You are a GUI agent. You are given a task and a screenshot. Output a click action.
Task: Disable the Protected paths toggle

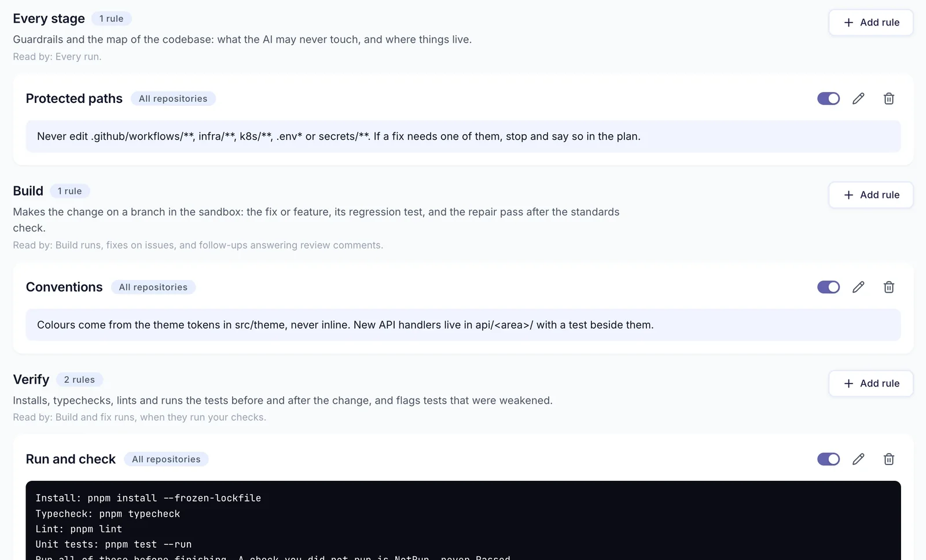tap(828, 98)
